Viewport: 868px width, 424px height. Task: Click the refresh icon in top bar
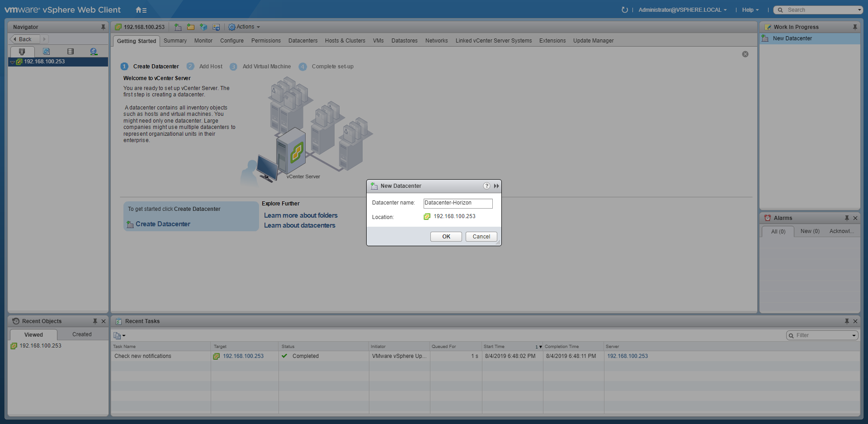[x=624, y=10]
